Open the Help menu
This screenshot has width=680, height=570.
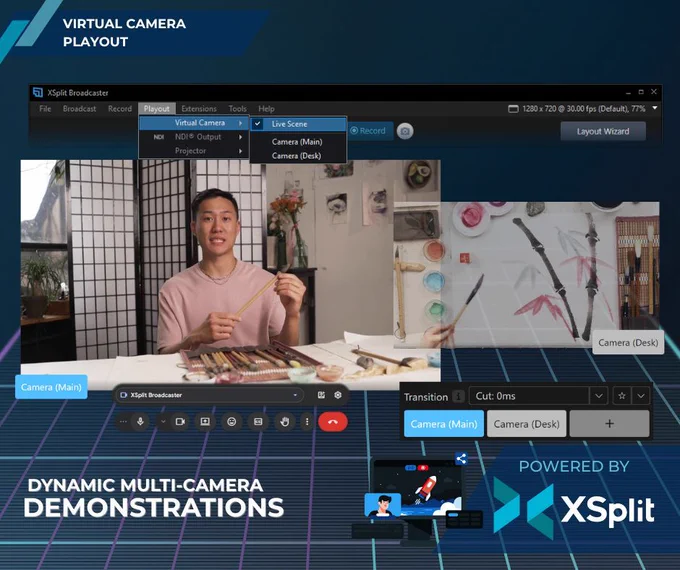coord(266,109)
